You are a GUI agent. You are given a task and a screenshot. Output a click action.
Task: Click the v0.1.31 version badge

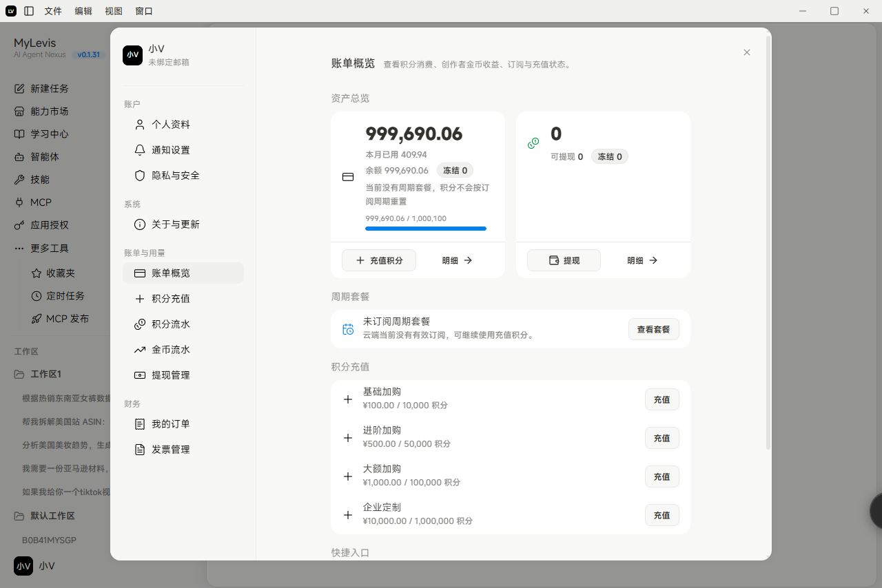tap(88, 54)
